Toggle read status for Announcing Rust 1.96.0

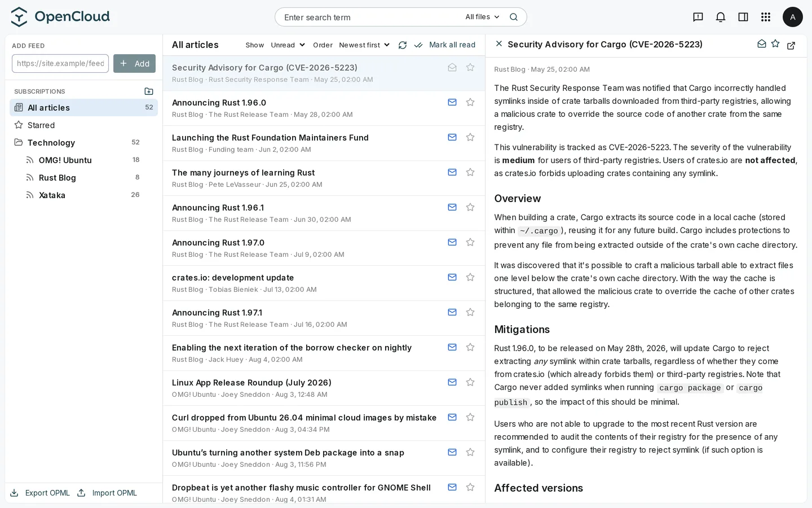coord(452,102)
